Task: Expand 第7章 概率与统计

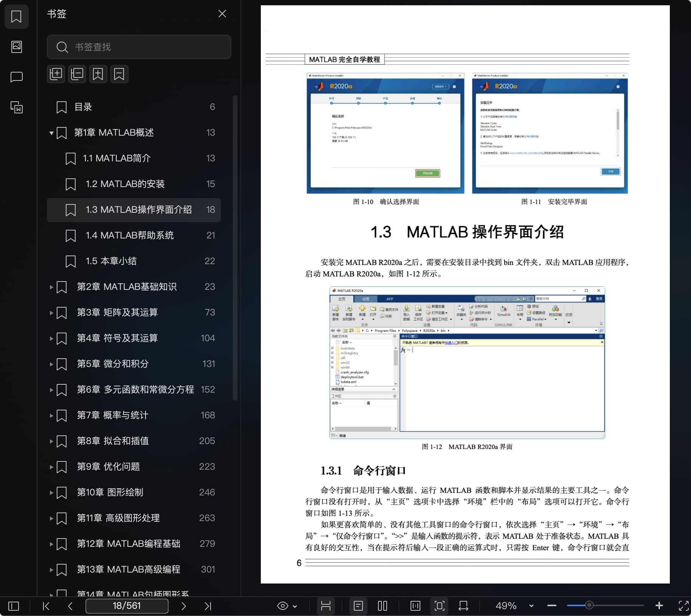Action: [51, 416]
